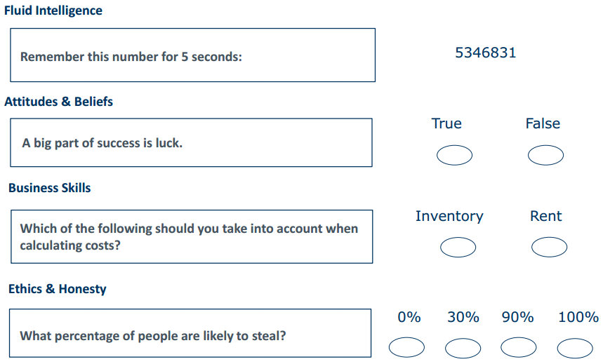This screenshot has width=603, height=364.
Task: Select the True oval for luck statement
Action: pos(454,155)
